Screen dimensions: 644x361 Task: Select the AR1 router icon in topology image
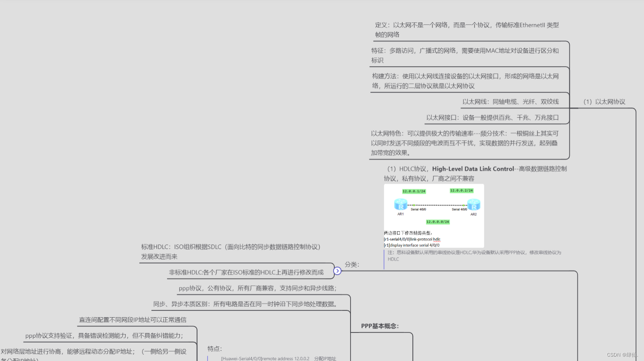coord(400,205)
